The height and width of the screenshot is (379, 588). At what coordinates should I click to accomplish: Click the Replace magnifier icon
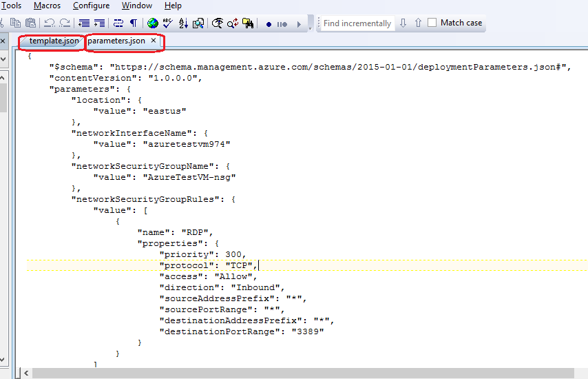(233, 23)
